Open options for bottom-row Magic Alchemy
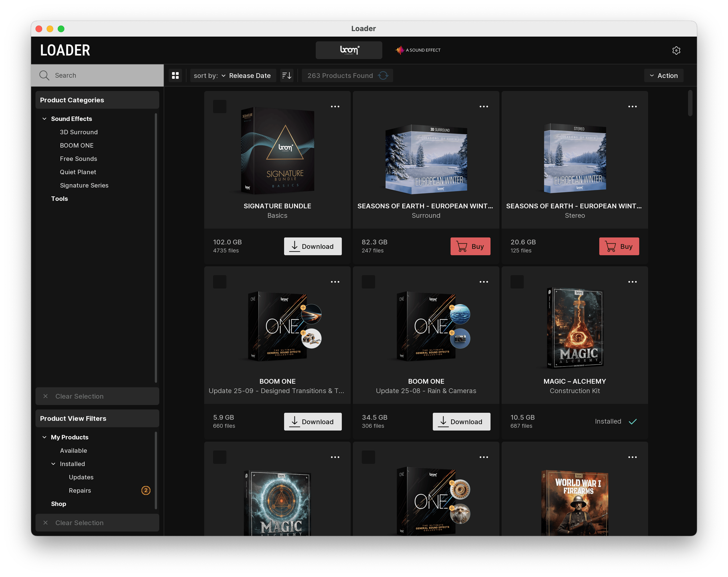Image resolution: width=728 pixels, height=577 pixels. pos(335,457)
